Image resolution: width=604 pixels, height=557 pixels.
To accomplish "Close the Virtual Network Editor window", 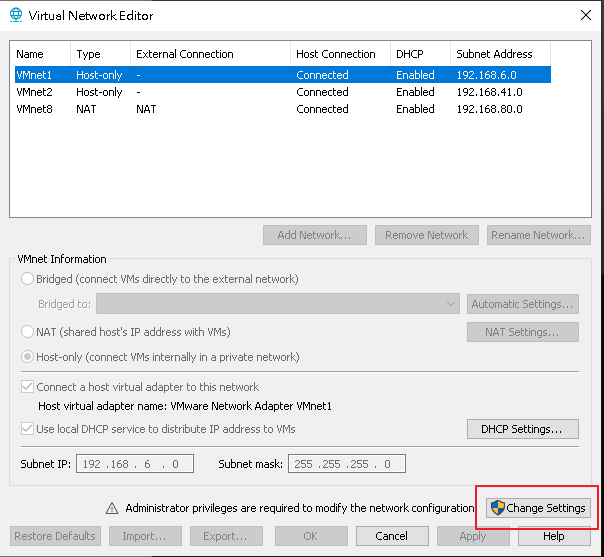I will 586,15.
